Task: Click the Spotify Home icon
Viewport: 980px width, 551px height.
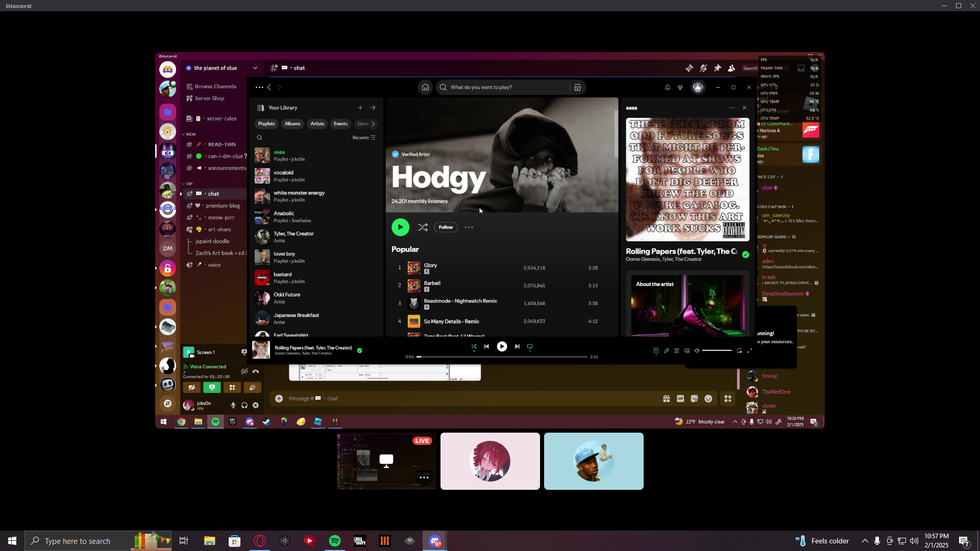Action: [425, 87]
